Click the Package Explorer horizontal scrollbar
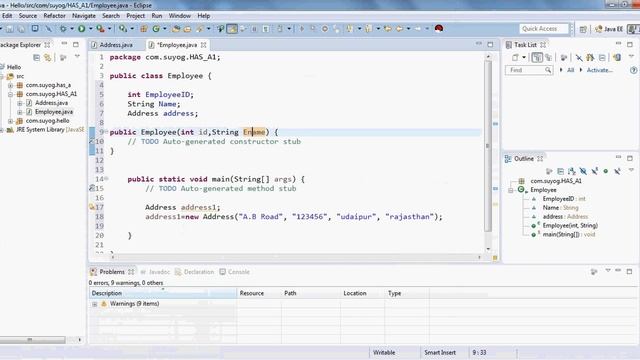Viewport: 640px width, 360px height. tap(32, 340)
